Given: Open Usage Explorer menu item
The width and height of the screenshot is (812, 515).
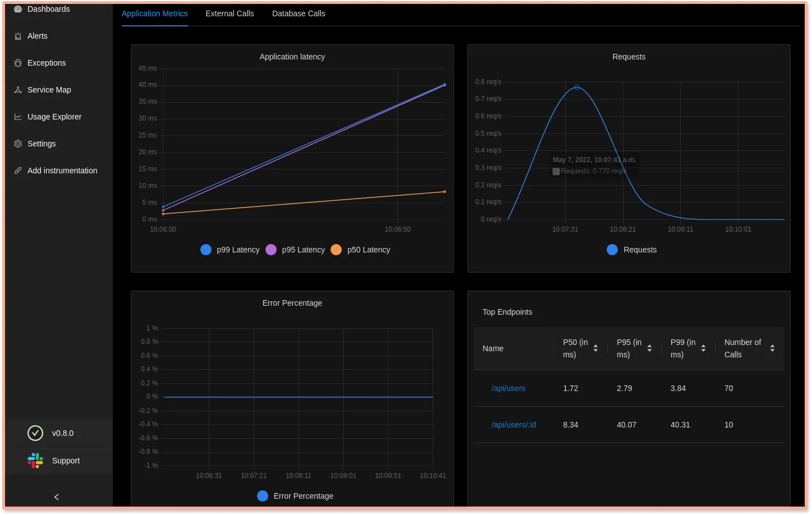Looking at the screenshot, I should coord(54,117).
